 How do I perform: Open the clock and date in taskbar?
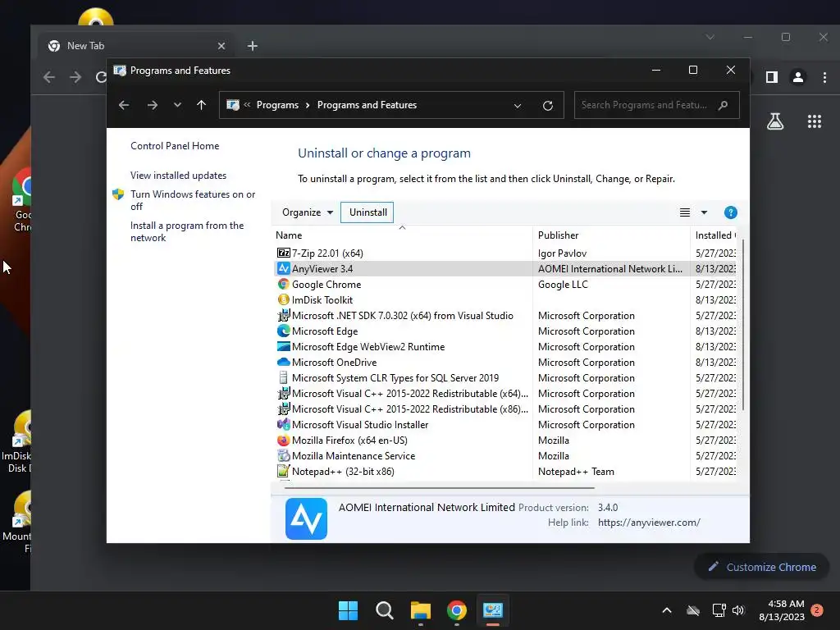coord(782,610)
